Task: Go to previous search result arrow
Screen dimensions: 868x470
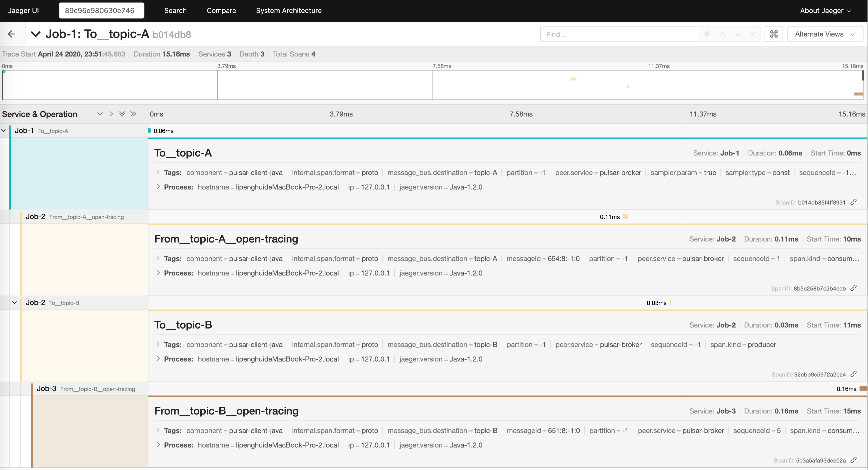Action: [x=722, y=34]
